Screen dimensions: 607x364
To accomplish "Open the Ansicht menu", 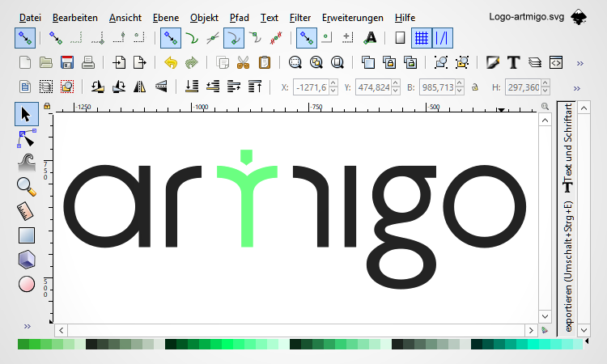I will (x=125, y=18).
